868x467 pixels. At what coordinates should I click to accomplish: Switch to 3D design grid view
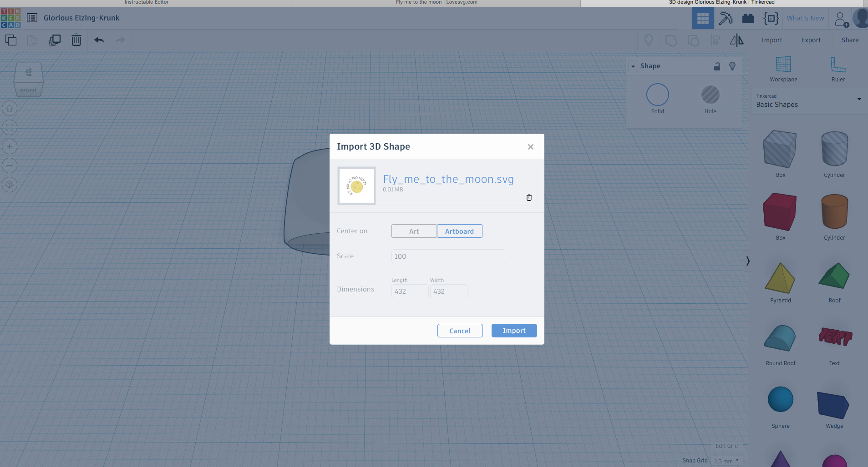coord(703,18)
